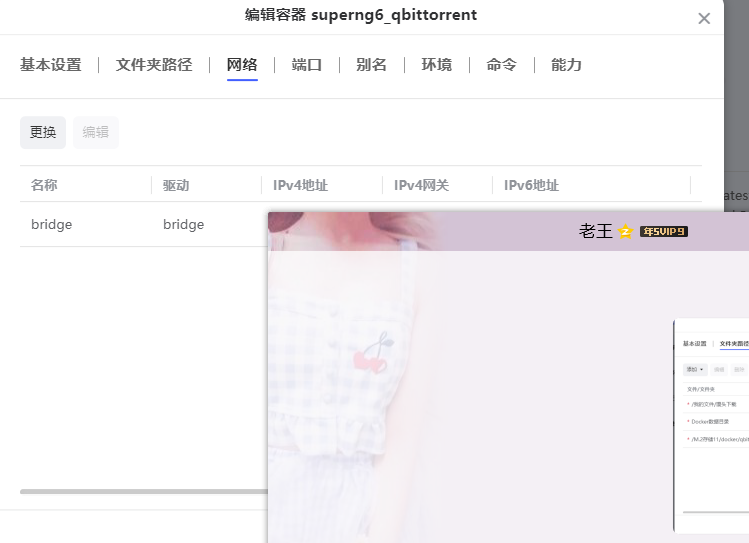Select the bridge network row by name
The height and width of the screenshot is (543, 749).
[52, 225]
